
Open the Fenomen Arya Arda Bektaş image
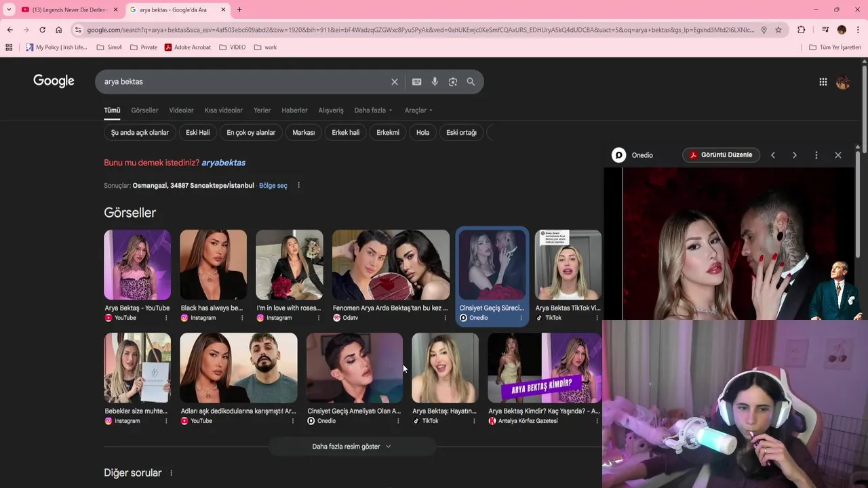(391, 265)
